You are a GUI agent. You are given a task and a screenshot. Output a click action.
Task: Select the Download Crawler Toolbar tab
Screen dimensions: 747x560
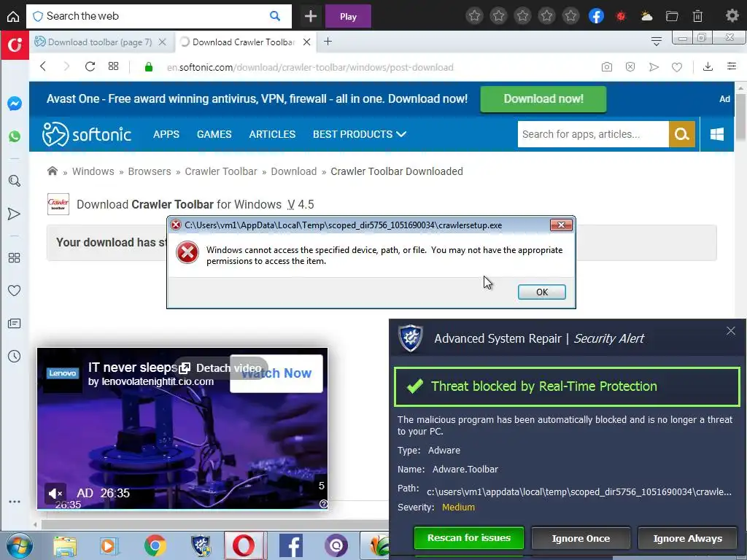(x=243, y=42)
